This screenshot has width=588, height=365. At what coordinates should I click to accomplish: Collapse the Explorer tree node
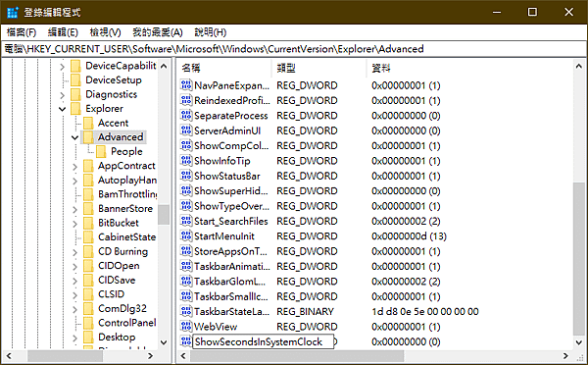(63, 109)
